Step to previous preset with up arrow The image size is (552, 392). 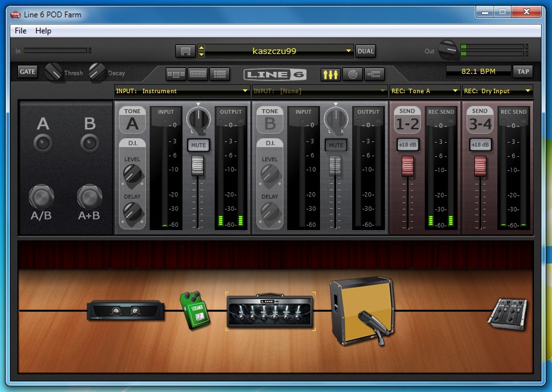point(201,48)
